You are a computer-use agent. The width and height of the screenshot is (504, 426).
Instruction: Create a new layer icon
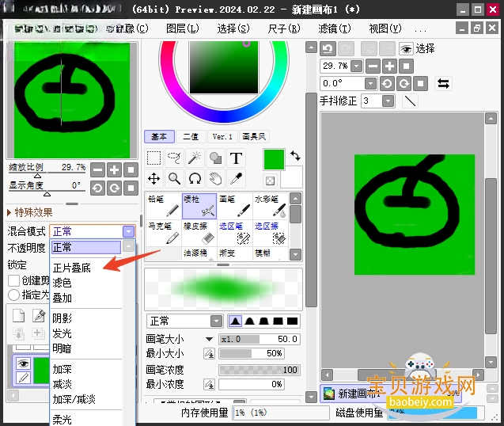point(19,316)
